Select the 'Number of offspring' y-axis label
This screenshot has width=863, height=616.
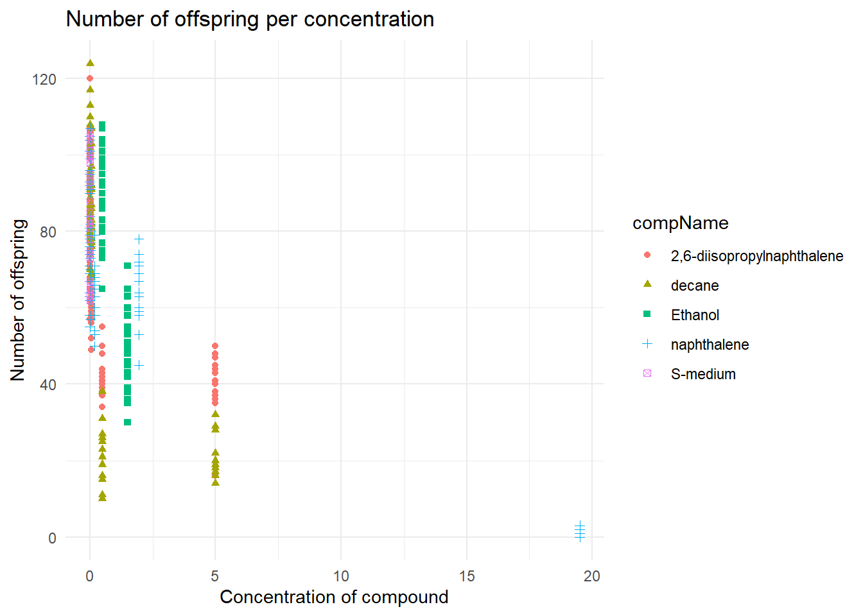(x=18, y=300)
